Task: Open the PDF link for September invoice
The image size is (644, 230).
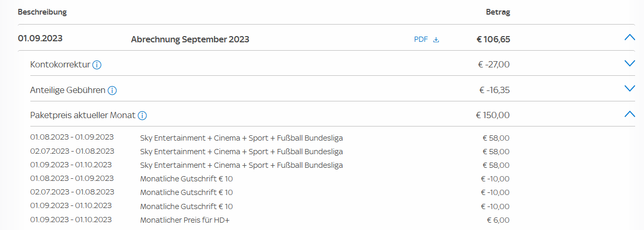Action: point(421,39)
